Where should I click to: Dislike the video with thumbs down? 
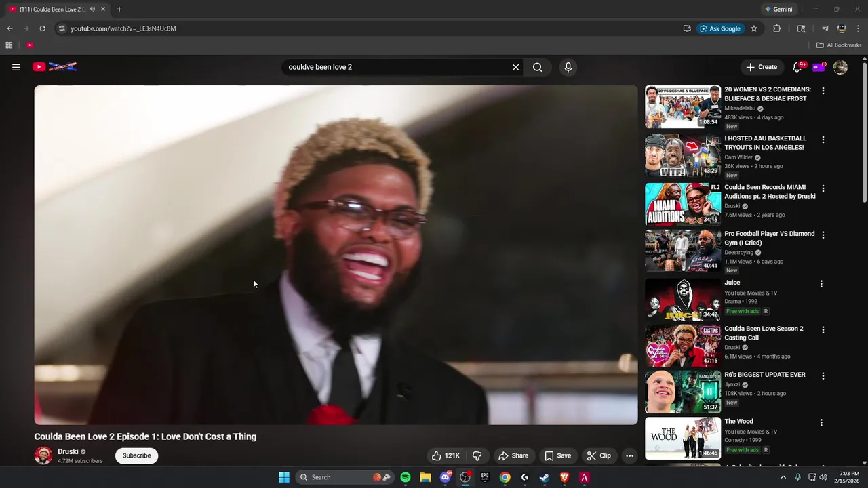[477, 455]
